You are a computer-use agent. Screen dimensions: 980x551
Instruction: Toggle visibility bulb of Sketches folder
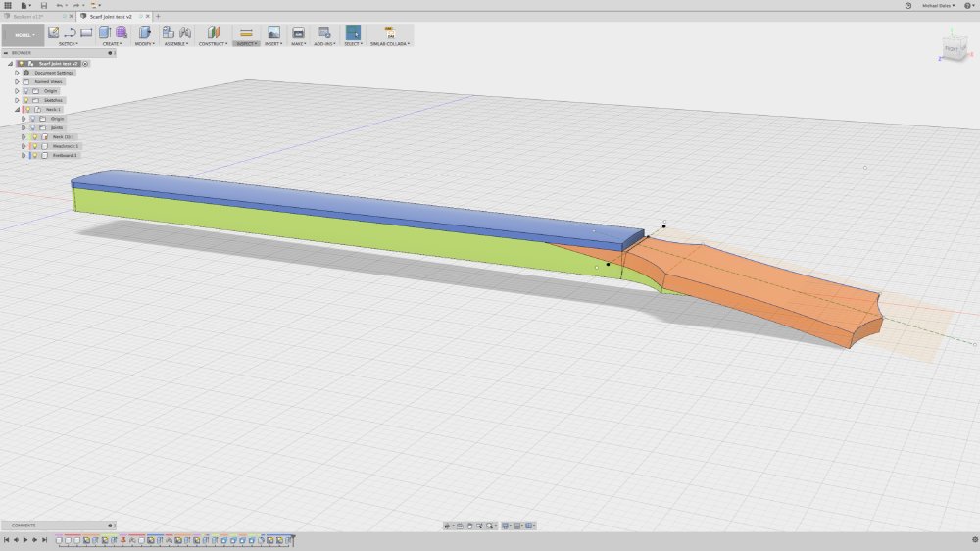point(26,100)
